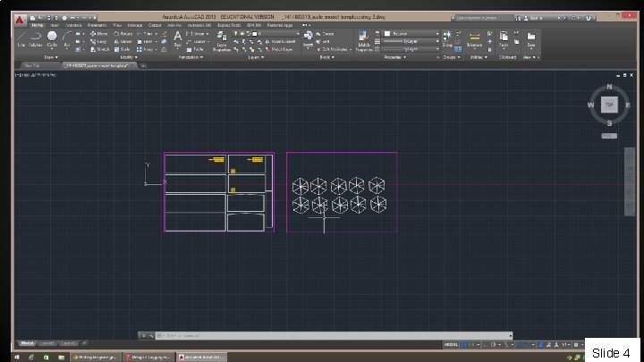Open the AutoCAD application menu logo
This screenshot has height=362, width=644.
21,18
